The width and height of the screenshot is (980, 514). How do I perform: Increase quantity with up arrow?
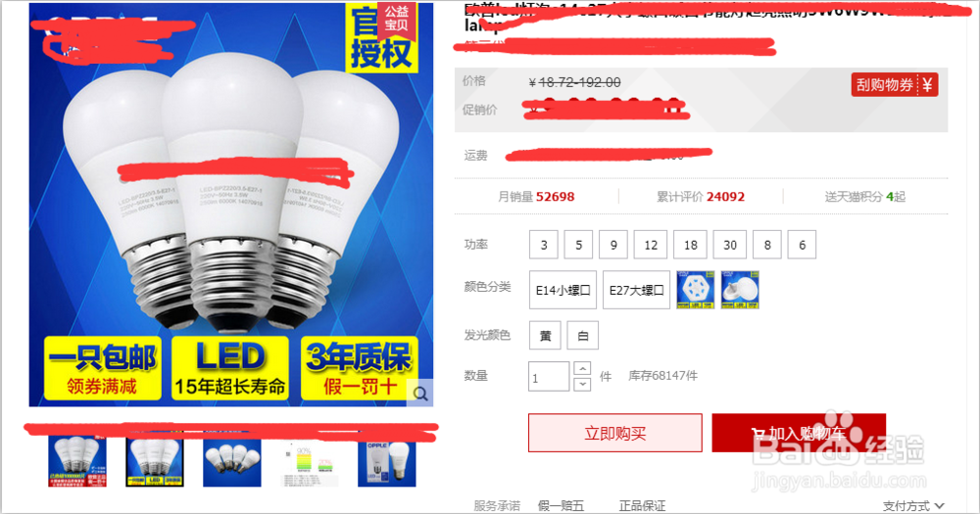tap(582, 368)
